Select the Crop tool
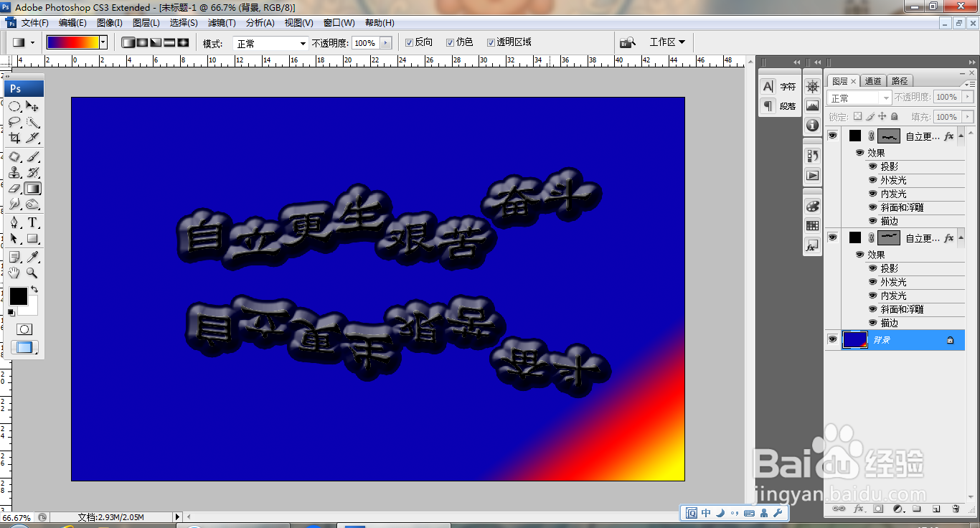Image resolution: width=980 pixels, height=528 pixels. click(x=14, y=138)
